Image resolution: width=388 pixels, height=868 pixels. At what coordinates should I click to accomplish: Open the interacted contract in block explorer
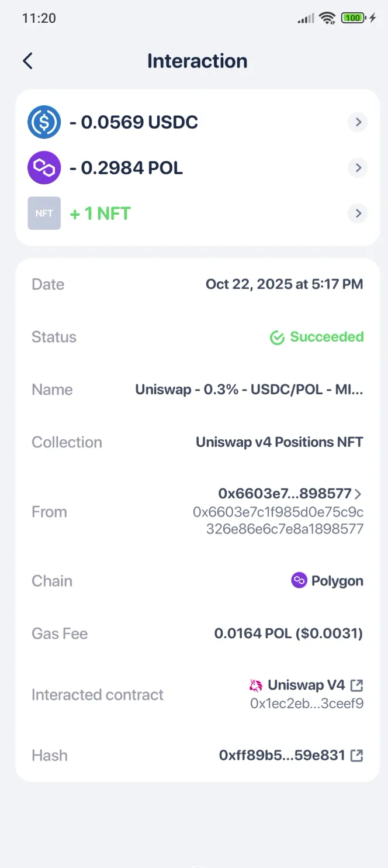click(356, 685)
